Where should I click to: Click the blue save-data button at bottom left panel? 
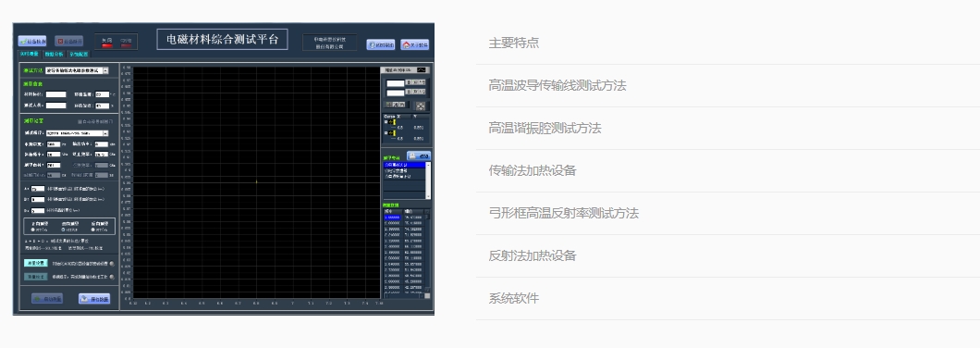94,299
